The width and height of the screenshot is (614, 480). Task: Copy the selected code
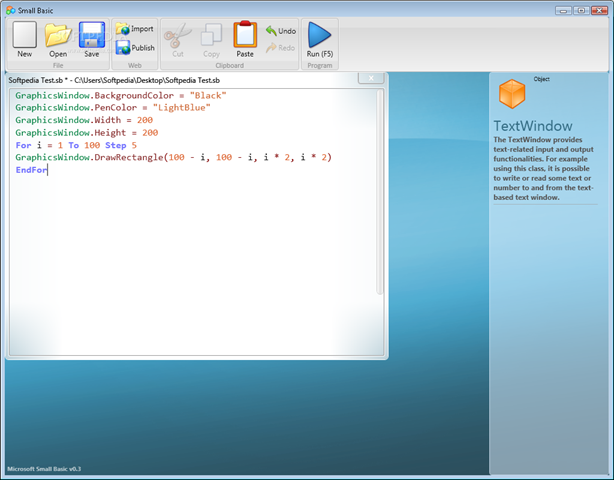[211, 40]
